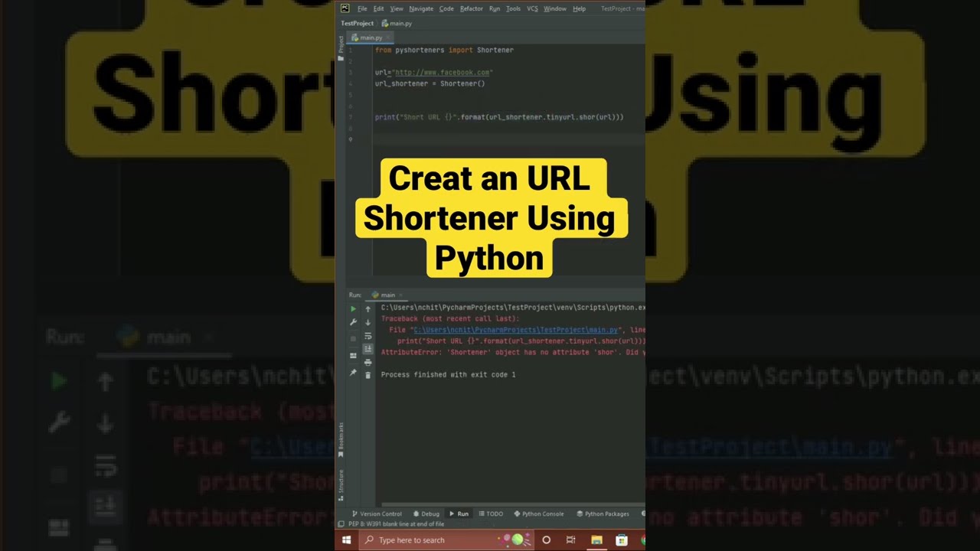Open run configuration via the wrench icon
980x551 pixels.
353,322
